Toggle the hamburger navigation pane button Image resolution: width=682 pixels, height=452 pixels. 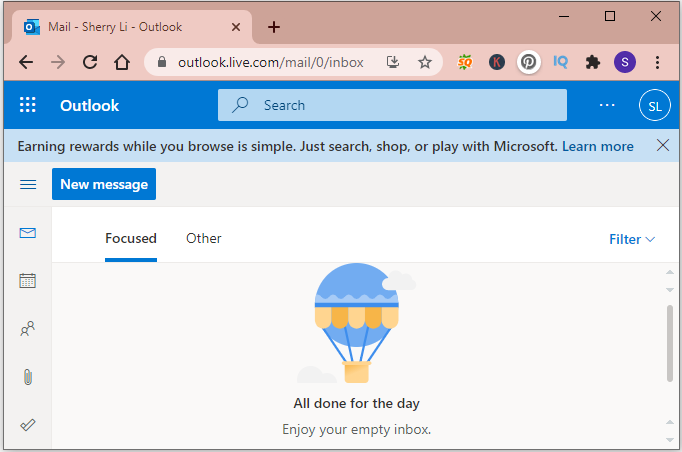28,184
